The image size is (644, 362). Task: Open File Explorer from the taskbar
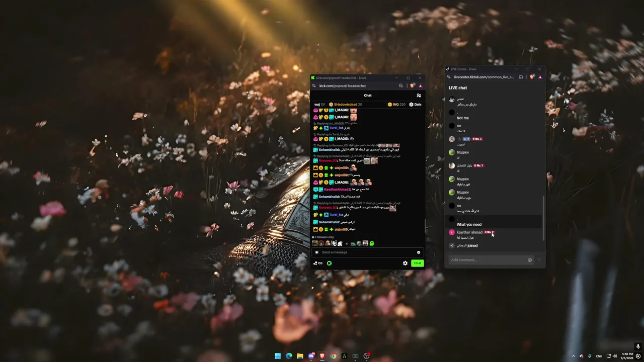(x=300, y=356)
